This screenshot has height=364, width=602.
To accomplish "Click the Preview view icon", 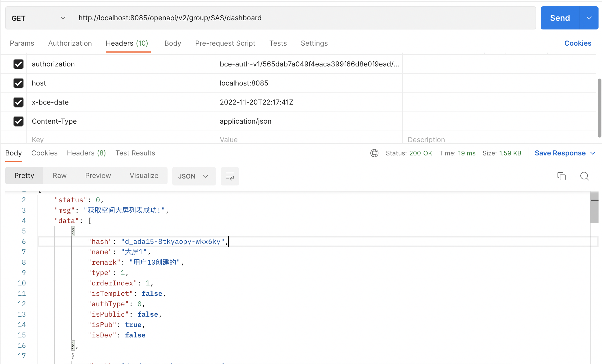I will pos(98,175).
